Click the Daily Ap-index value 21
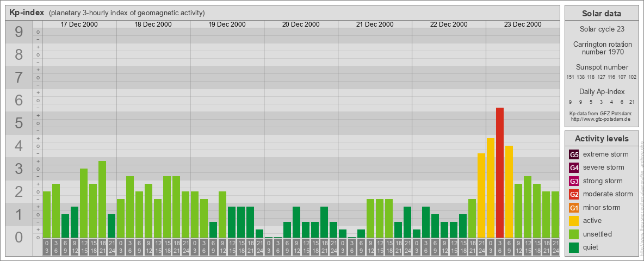644x261 pixels. (633, 102)
